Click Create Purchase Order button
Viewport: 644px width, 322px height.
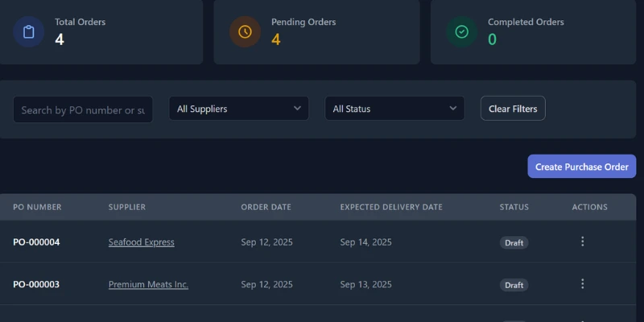(x=581, y=167)
